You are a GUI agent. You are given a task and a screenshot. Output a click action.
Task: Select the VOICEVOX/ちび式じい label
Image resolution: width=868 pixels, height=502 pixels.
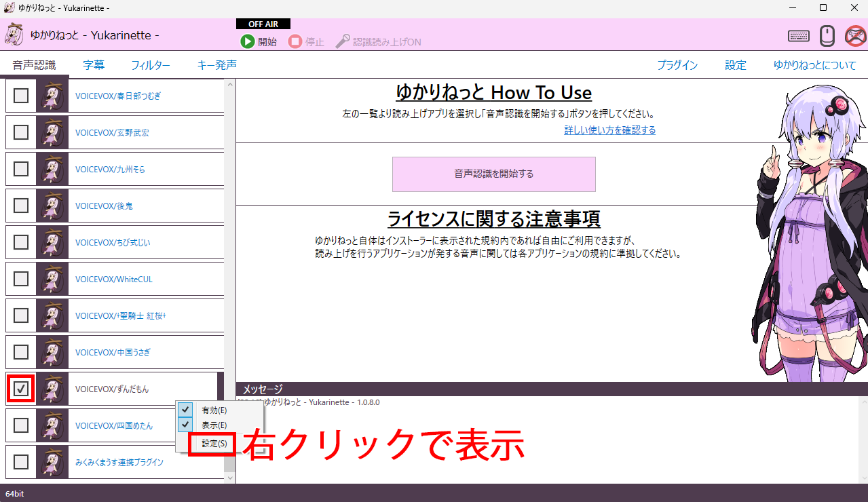point(111,243)
